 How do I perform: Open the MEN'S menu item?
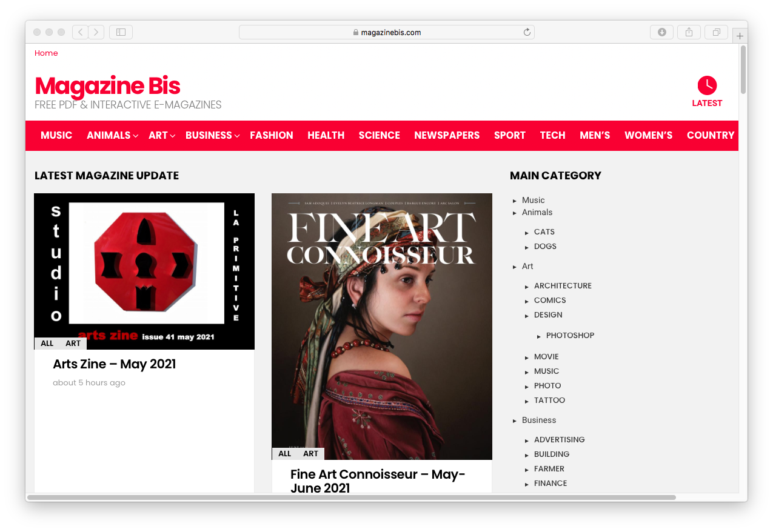[x=595, y=135]
